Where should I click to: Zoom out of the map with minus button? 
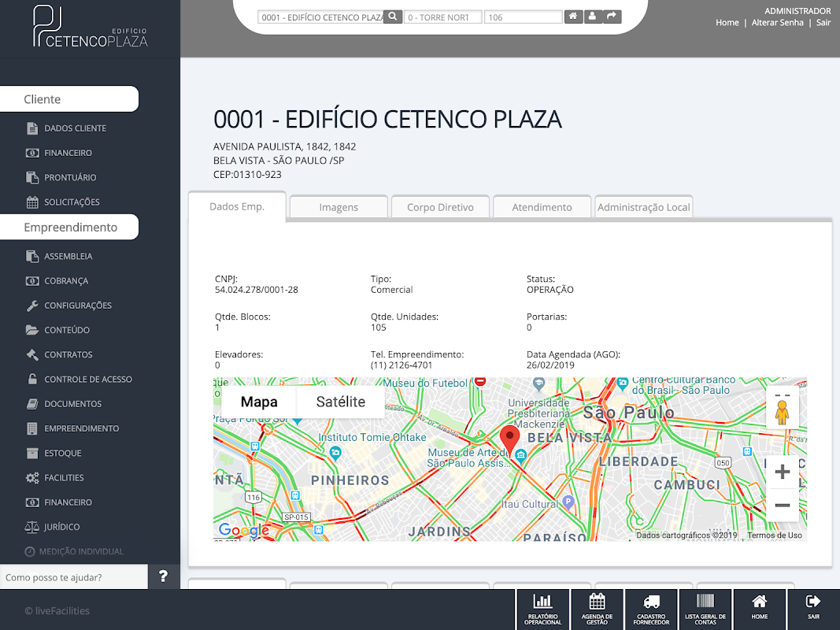pos(783,505)
